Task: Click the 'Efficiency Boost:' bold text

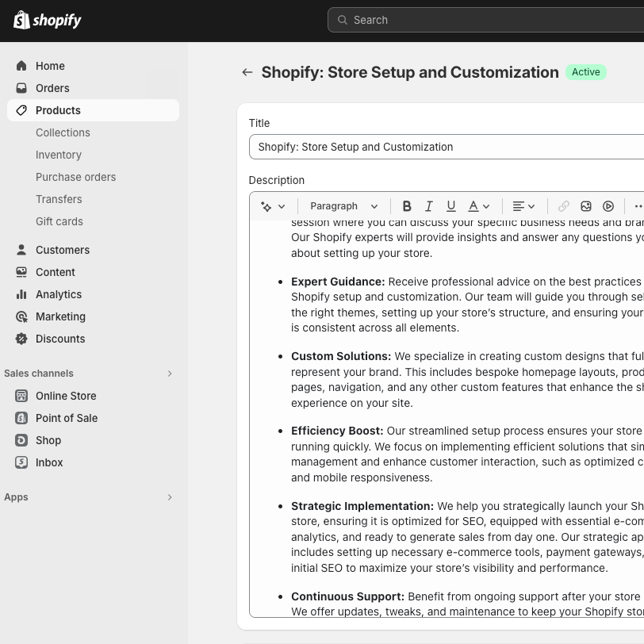Action: (x=337, y=431)
